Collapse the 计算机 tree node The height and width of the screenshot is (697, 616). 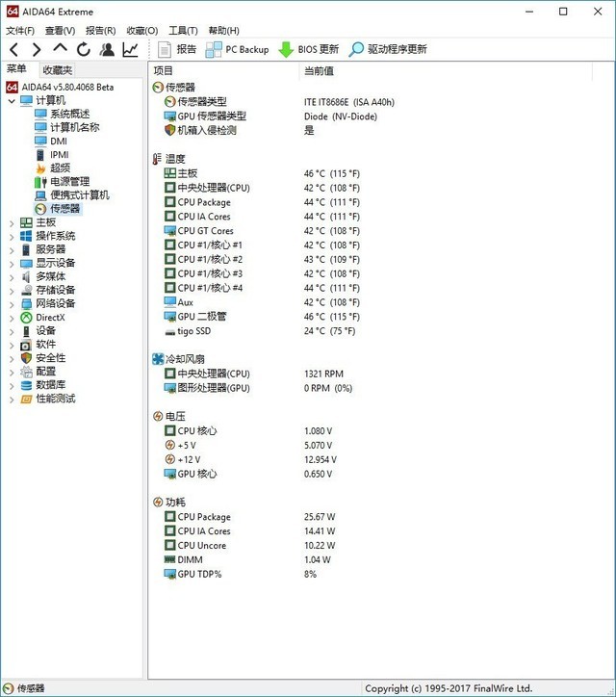pos(12,101)
